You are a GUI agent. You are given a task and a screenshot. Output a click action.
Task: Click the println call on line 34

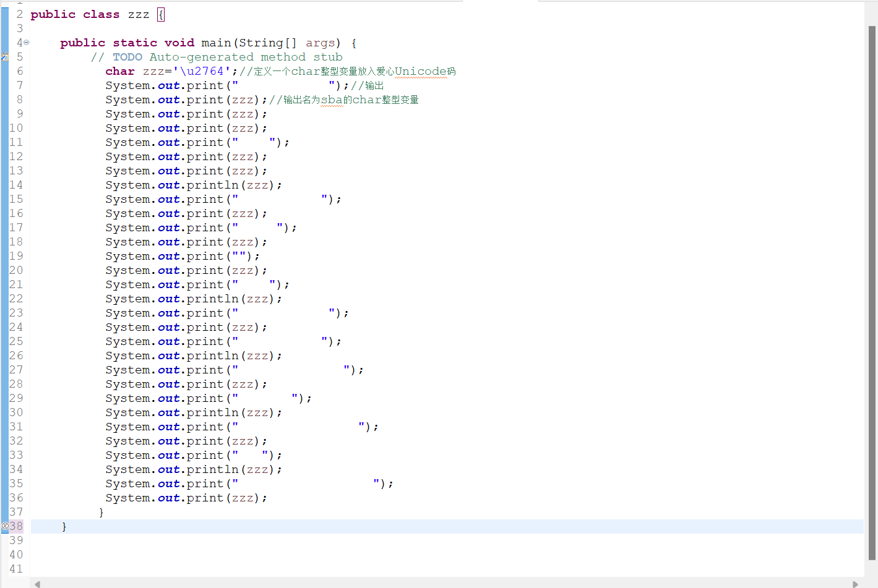[x=213, y=469]
